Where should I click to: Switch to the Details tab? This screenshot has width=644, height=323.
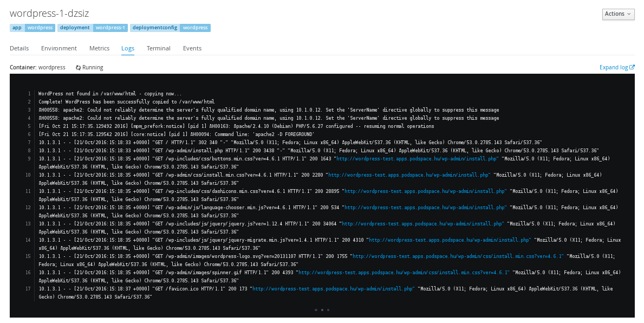tap(19, 48)
